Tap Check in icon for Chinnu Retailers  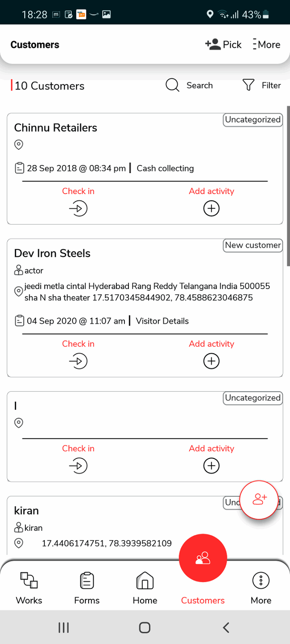[x=78, y=208]
